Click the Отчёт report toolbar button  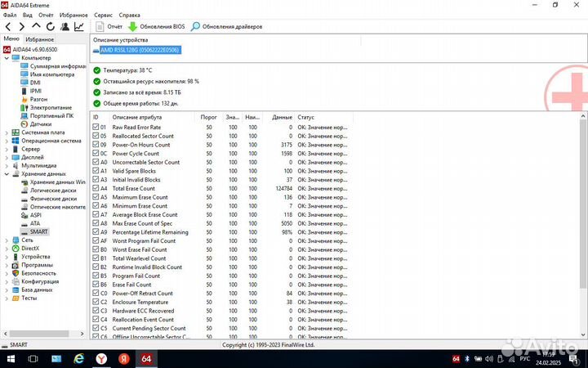click(x=109, y=27)
